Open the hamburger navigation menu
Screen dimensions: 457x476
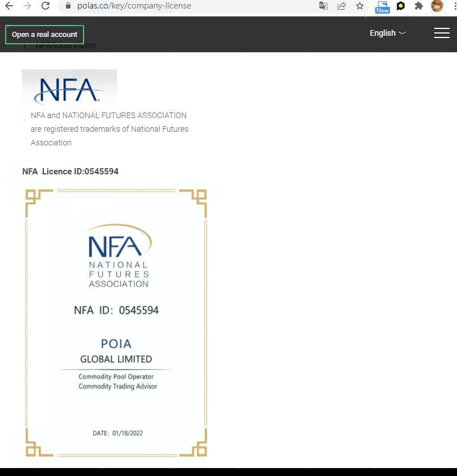(x=442, y=33)
